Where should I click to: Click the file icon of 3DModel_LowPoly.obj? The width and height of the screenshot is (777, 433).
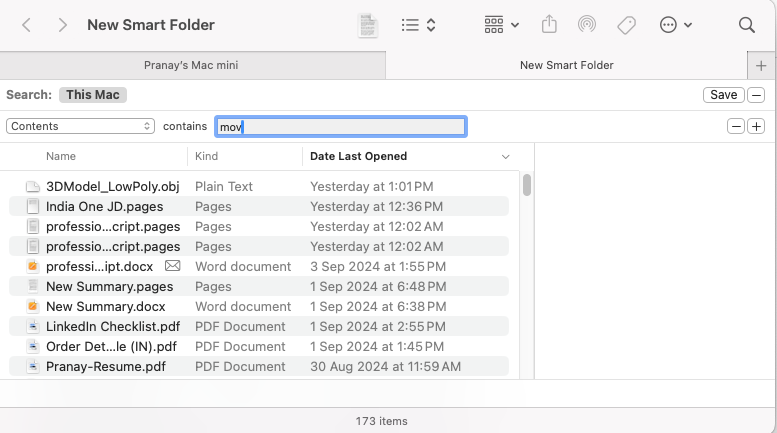(x=33, y=187)
